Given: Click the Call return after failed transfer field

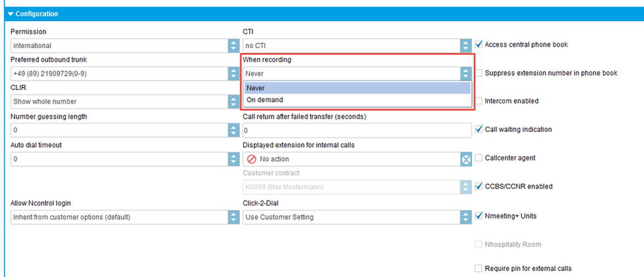Looking at the screenshot, I should tap(357, 130).
